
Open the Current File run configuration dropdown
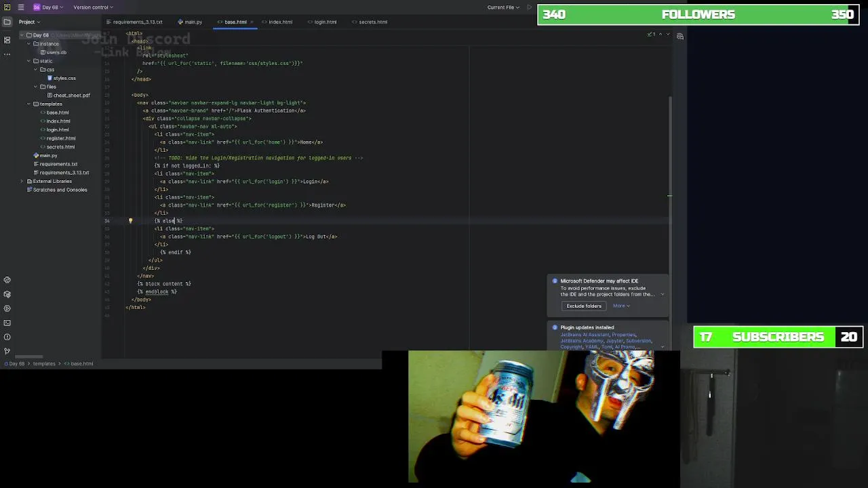click(x=503, y=7)
